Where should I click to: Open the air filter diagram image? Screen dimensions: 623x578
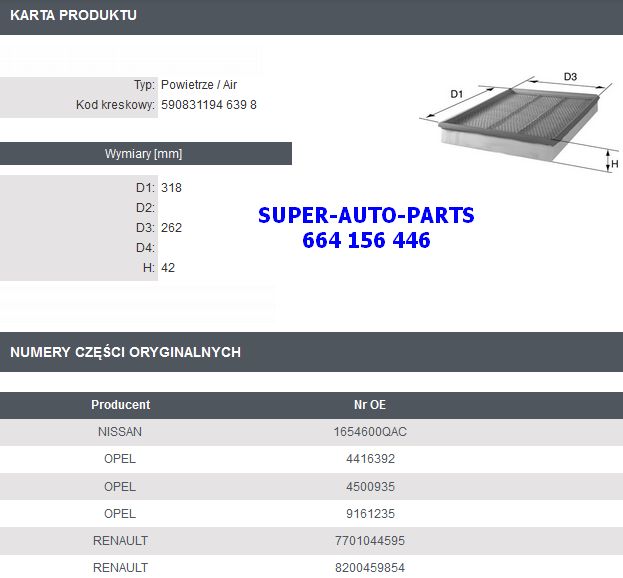[x=519, y=122]
